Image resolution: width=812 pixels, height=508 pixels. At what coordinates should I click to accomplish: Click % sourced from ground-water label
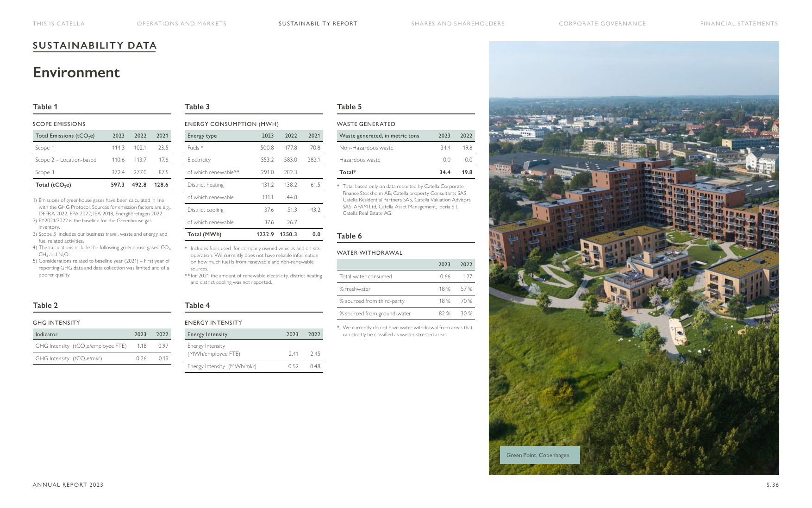tap(375, 314)
